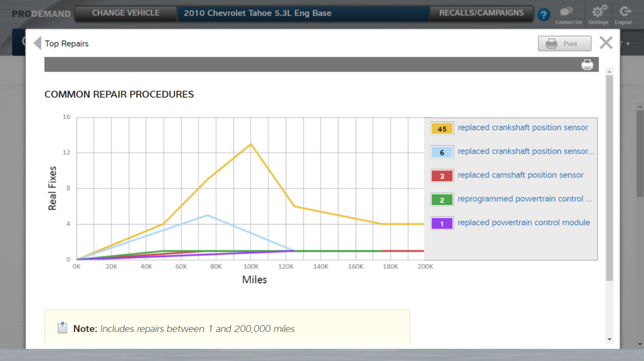Click the green 2 legend swatch
The width and height of the screenshot is (644, 361).
coord(442,200)
